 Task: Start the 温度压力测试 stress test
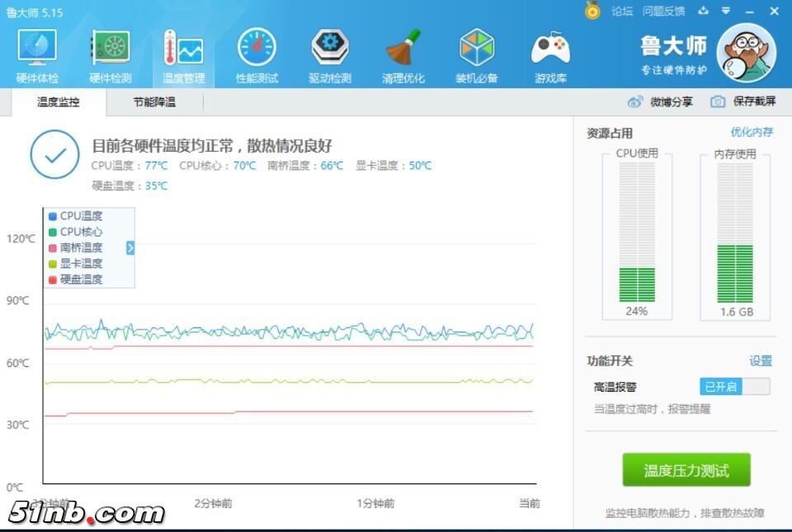coord(686,470)
